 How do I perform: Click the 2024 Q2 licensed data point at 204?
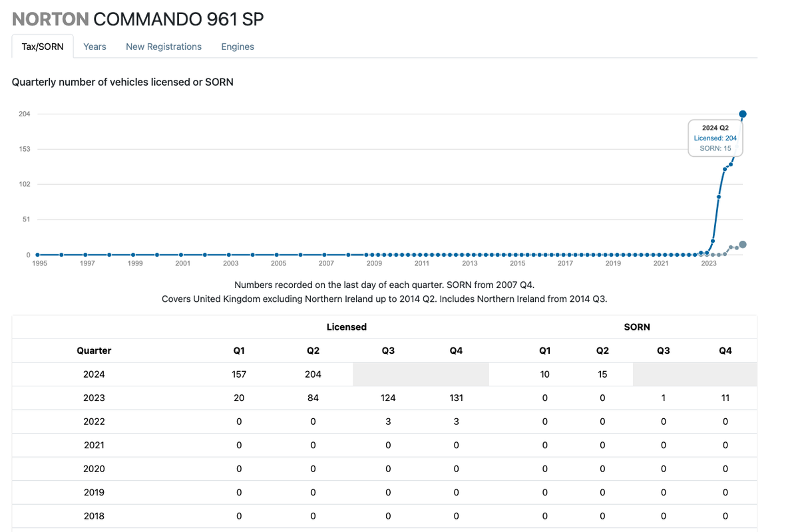743,114
